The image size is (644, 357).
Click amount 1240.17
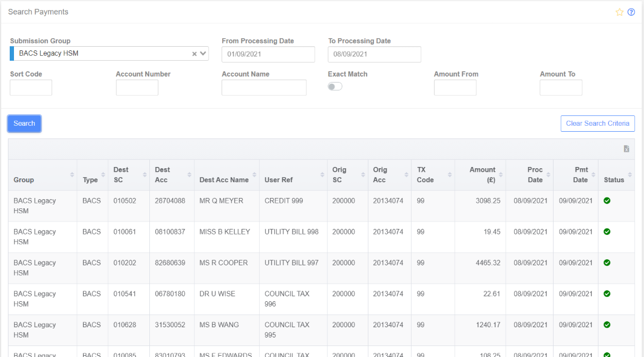pos(488,325)
